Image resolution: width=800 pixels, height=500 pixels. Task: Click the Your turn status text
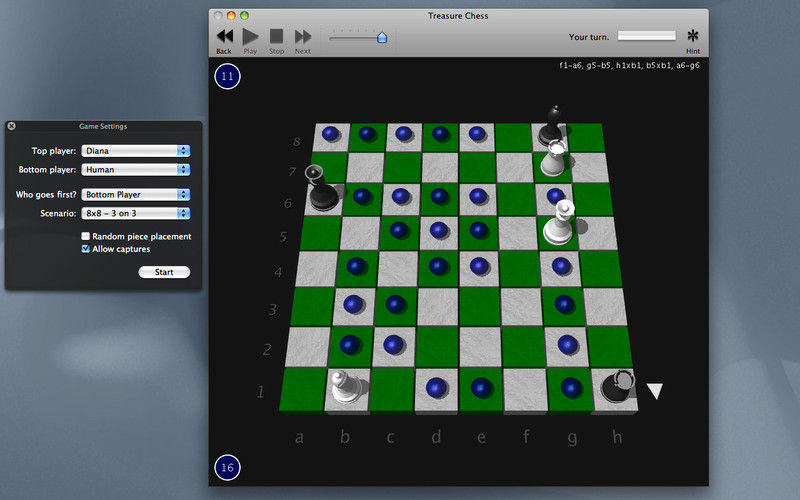coord(589,37)
